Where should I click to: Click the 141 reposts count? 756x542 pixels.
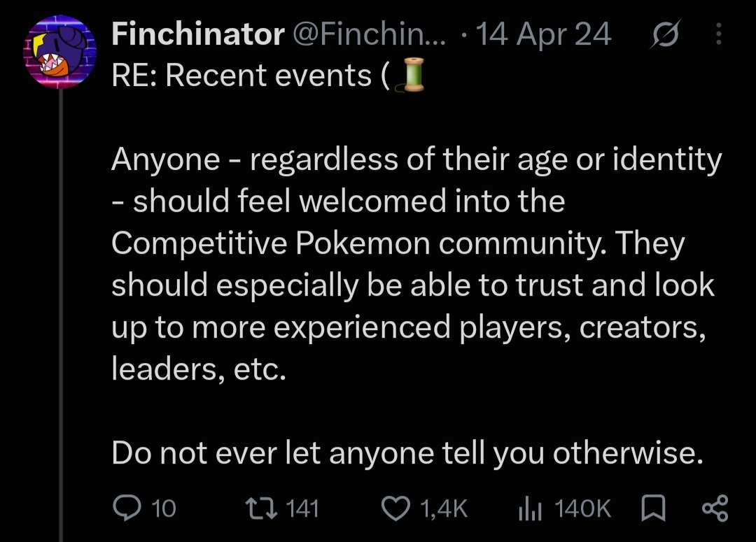coord(302,508)
